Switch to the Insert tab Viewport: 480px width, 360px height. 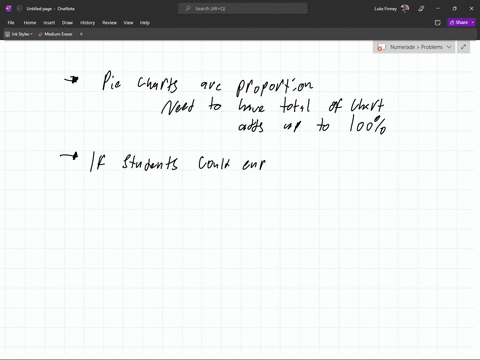pyautogui.click(x=49, y=23)
